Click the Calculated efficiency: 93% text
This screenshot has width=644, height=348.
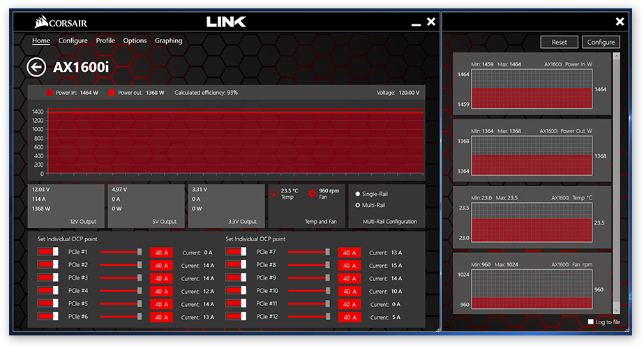click(207, 93)
